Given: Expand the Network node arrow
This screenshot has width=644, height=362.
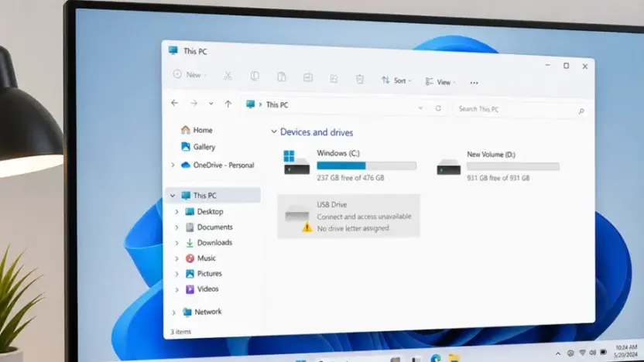Looking at the screenshot, I should pyautogui.click(x=173, y=312).
